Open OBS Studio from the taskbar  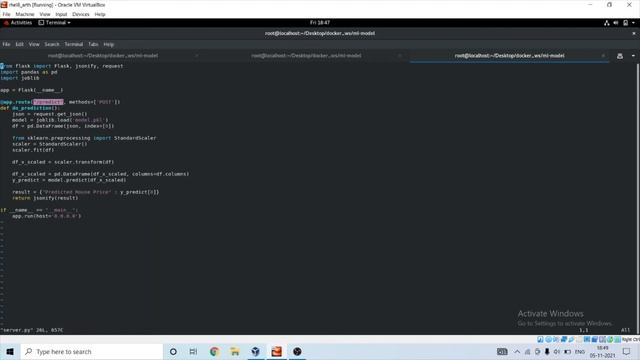(x=297, y=351)
